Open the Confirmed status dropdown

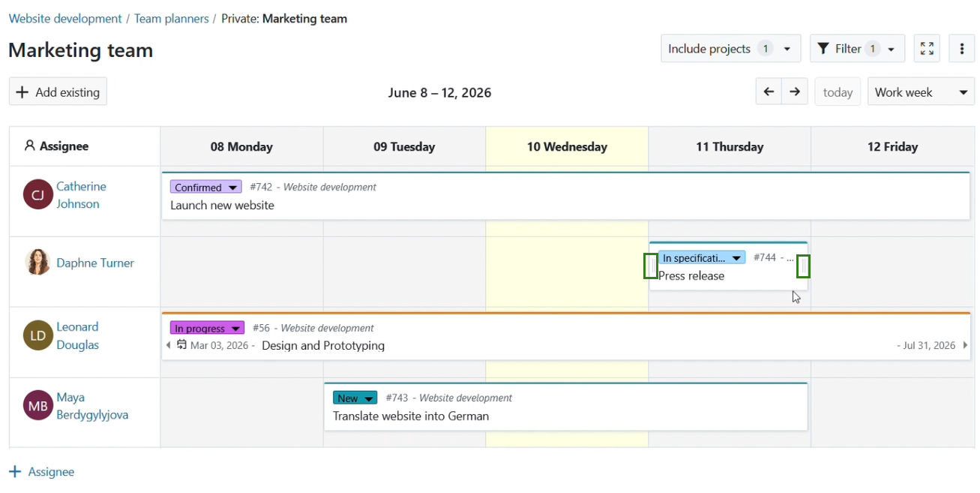(x=205, y=187)
